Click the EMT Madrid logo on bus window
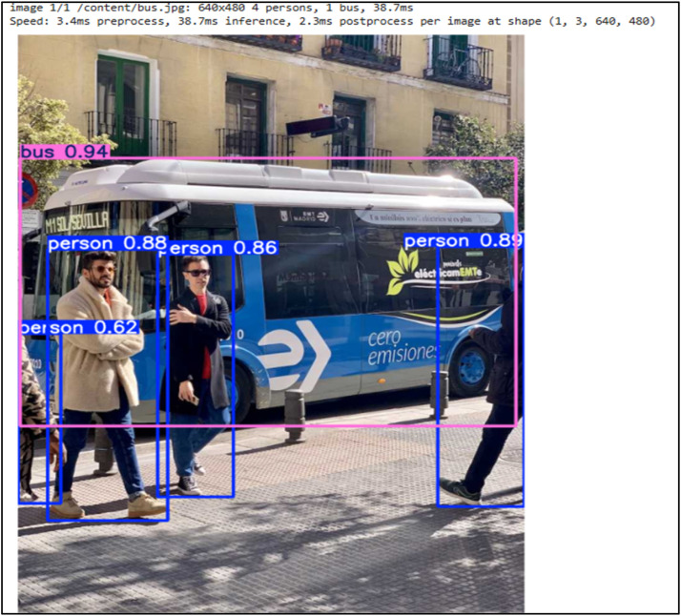Viewport: 681px width, 616px height. click(306, 217)
